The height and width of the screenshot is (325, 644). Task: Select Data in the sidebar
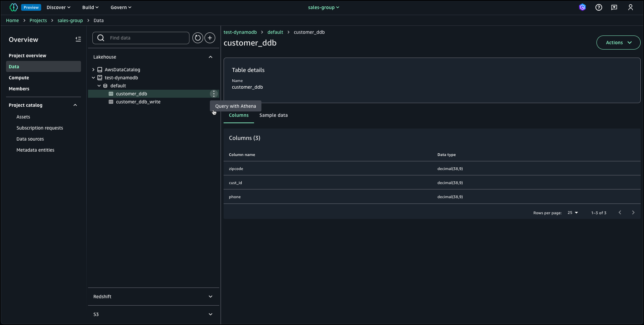tap(44, 66)
